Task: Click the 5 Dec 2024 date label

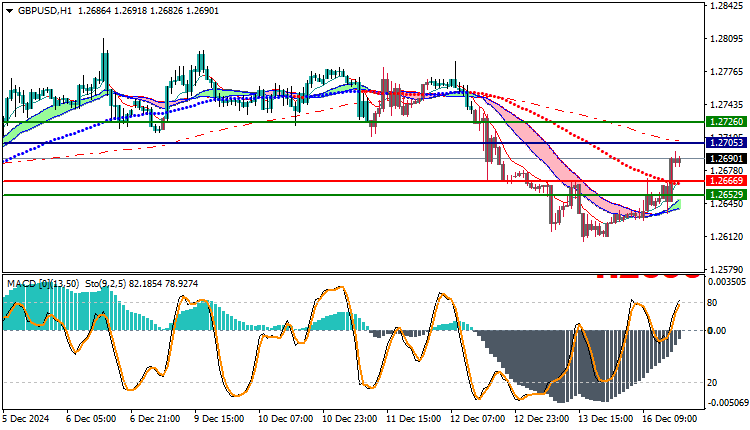Action: (26, 419)
